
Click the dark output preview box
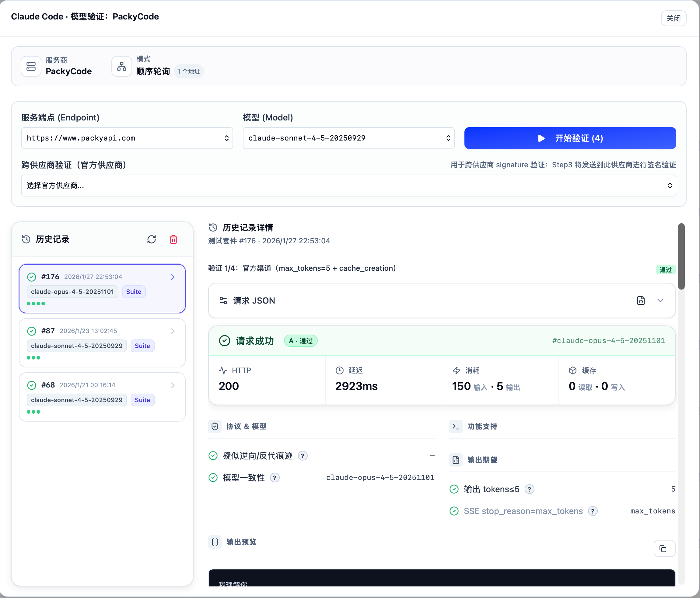click(442, 578)
